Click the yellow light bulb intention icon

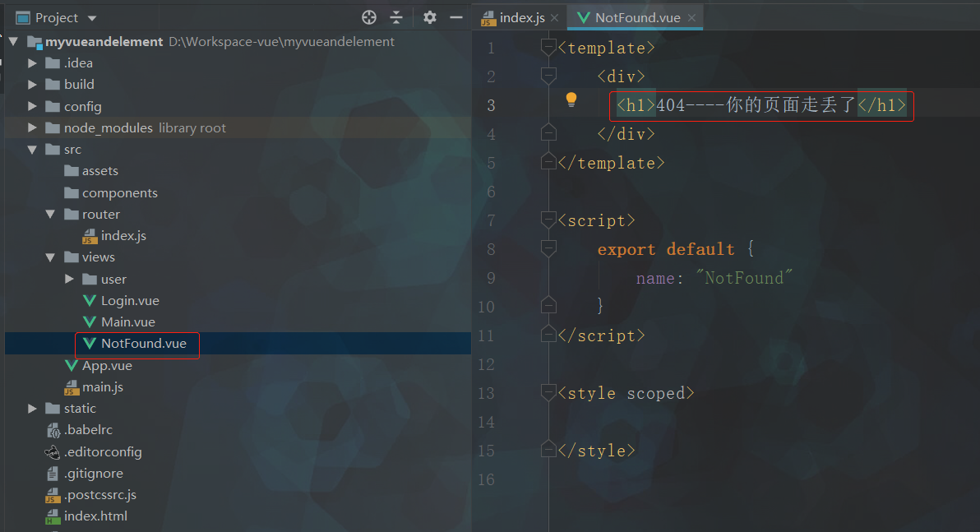pos(571,100)
